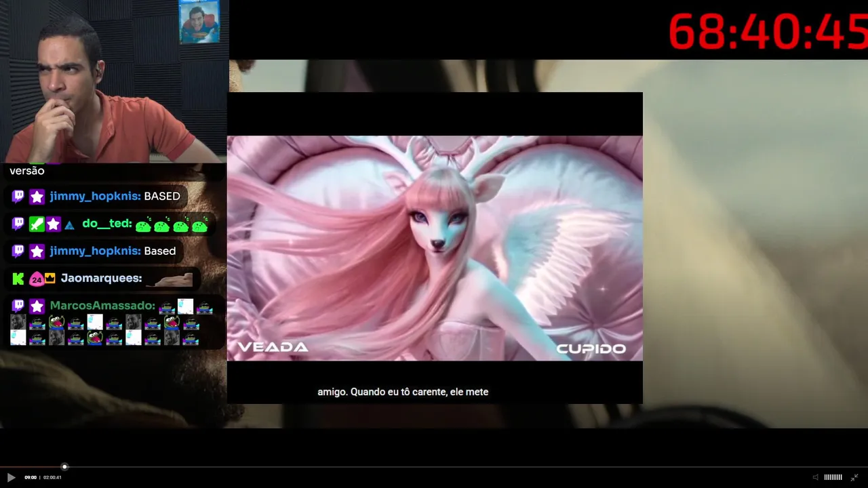Click the streamer webcam feed
The width and height of the screenshot is (868, 488).
[114, 81]
